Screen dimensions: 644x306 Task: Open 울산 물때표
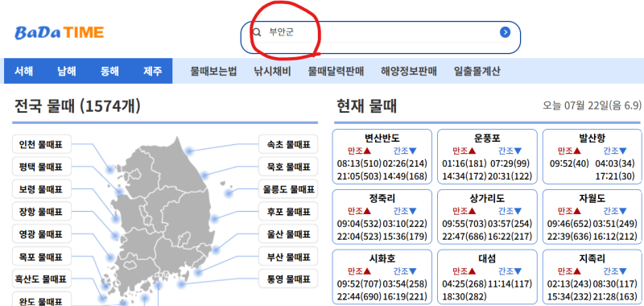pyautogui.click(x=288, y=234)
